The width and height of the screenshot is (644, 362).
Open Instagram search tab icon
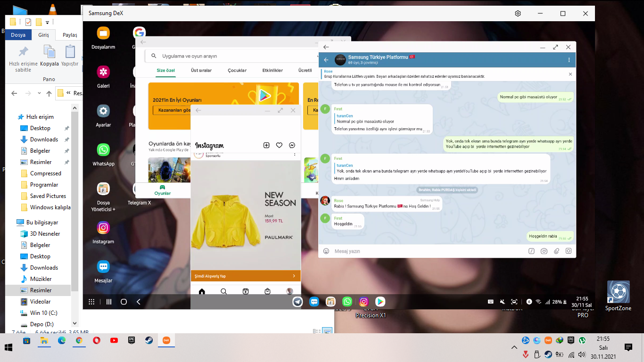pos(224,292)
